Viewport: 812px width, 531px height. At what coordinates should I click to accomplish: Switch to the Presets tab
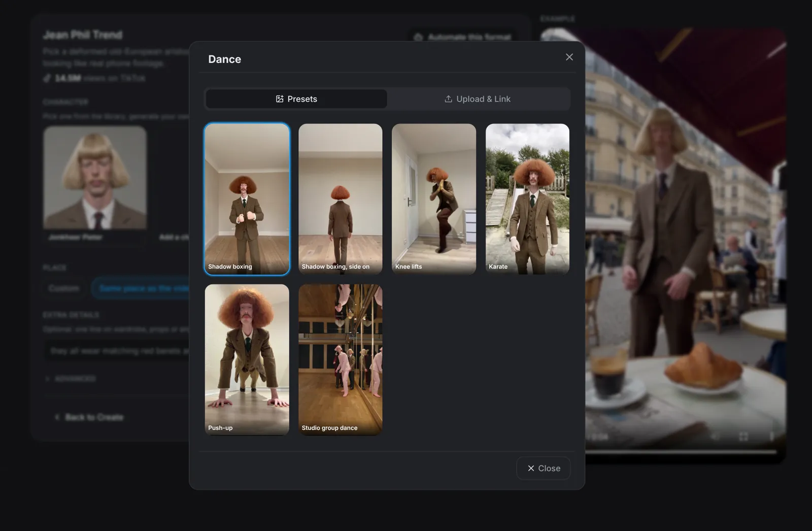point(296,99)
